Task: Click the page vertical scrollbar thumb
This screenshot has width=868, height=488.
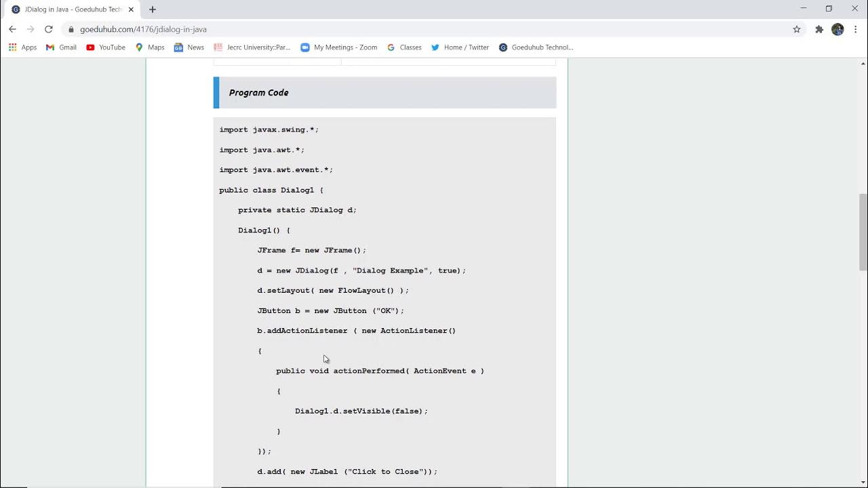Action: [863, 232]
